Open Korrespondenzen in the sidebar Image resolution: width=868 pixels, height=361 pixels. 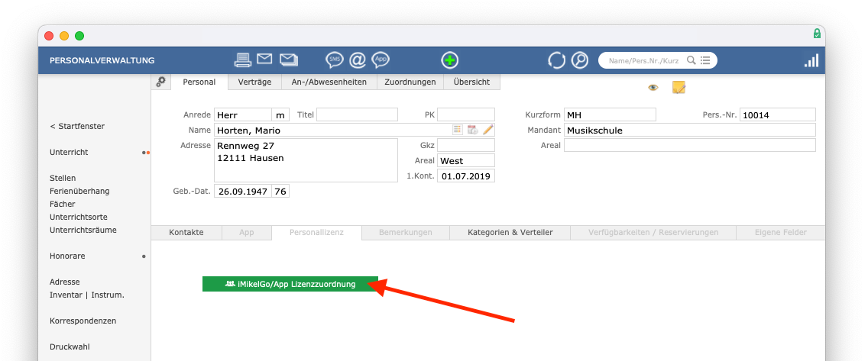[83, 321]
